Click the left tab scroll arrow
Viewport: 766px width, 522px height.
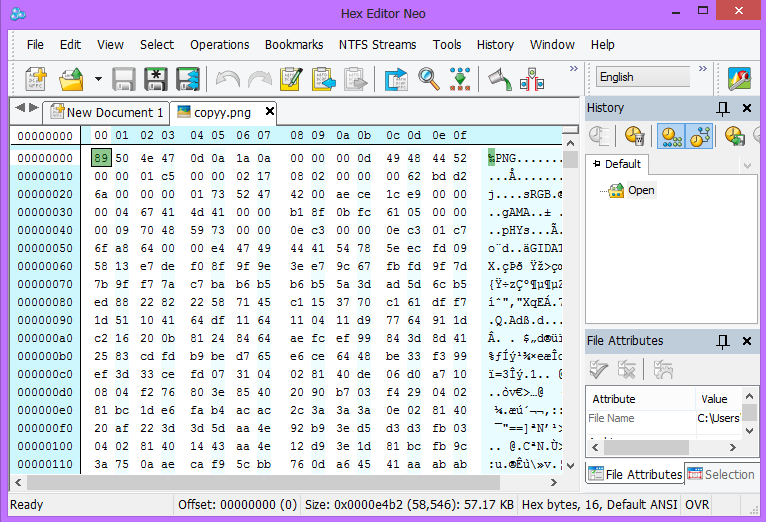(20, 107)
